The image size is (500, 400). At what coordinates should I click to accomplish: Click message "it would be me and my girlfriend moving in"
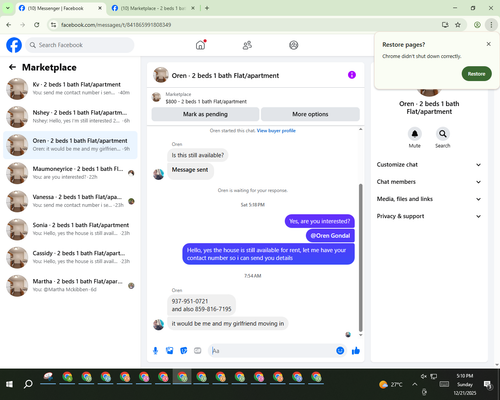point(228,323)
